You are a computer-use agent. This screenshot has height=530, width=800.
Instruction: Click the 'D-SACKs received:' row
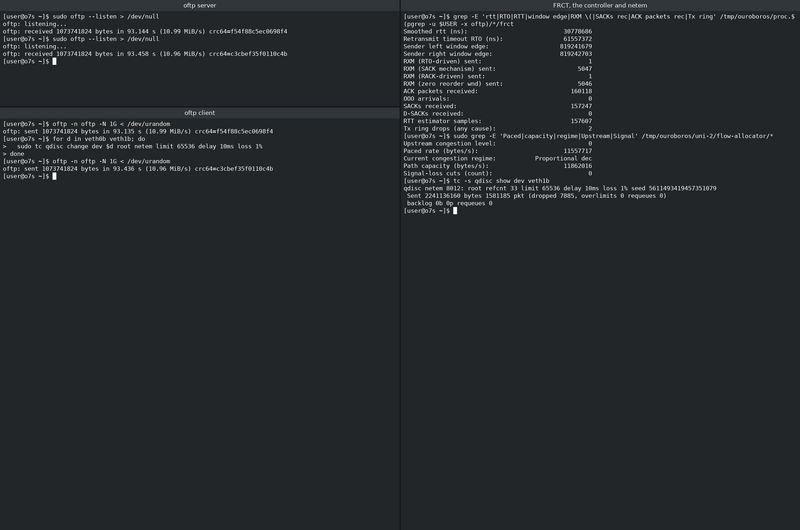click(497, 114)
